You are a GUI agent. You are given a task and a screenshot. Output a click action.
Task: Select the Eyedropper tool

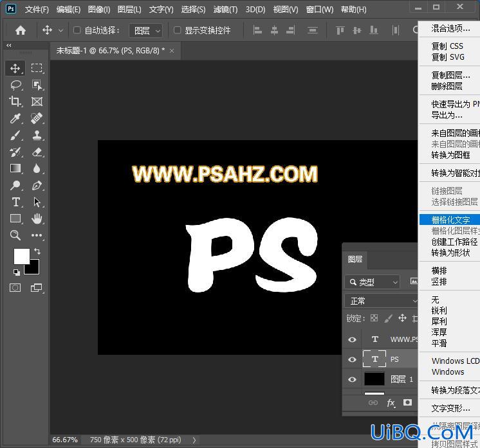pos(15,118)
